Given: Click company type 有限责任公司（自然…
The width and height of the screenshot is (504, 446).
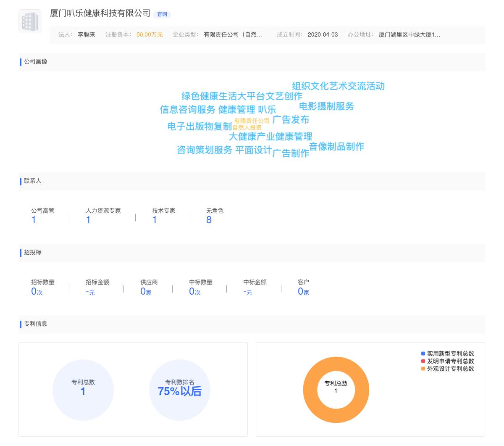Looking at the screenshot, I should pos(233,34).
